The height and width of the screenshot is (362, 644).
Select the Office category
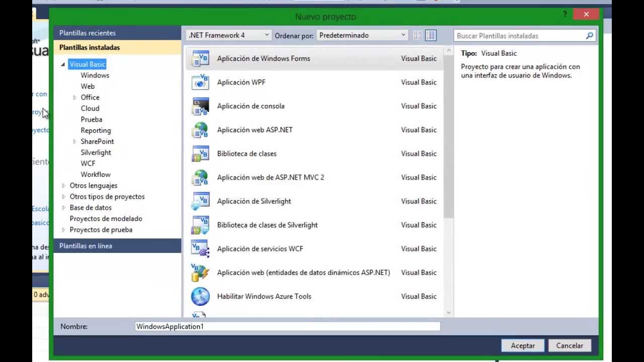(90, 98)
